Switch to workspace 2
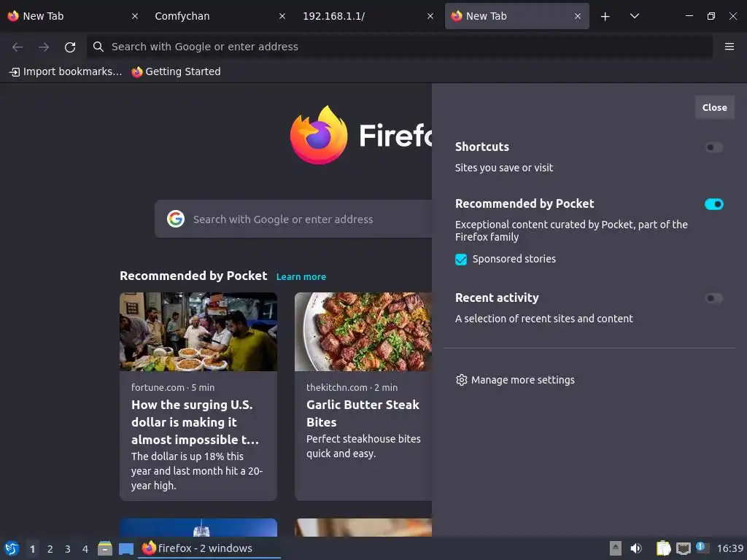 coord(50,549)
